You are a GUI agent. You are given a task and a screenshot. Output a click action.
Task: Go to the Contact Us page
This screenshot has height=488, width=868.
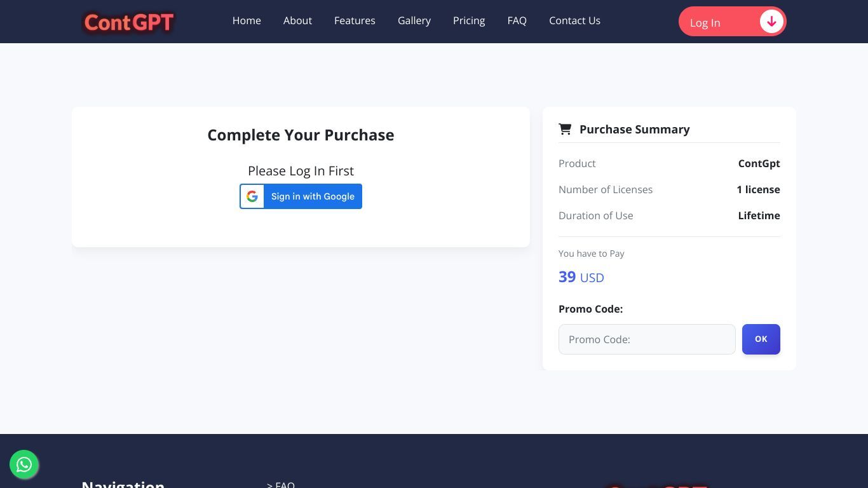(x=574, y=21)
